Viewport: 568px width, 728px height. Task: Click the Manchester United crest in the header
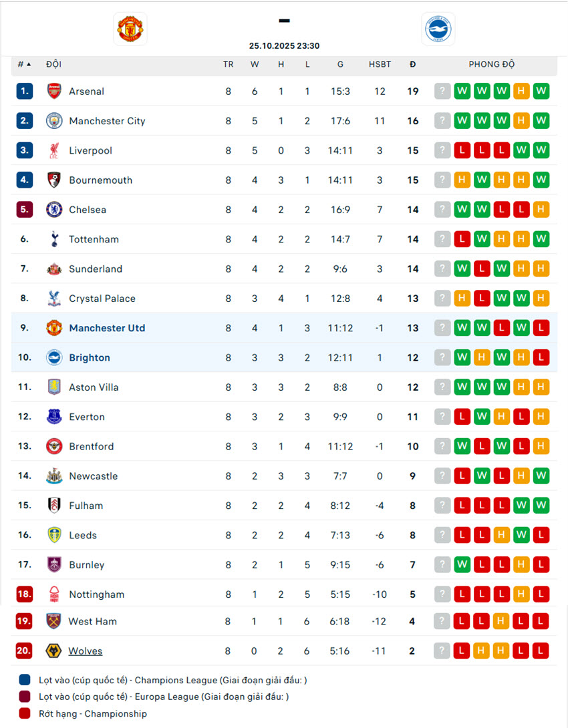pos(130,29)
